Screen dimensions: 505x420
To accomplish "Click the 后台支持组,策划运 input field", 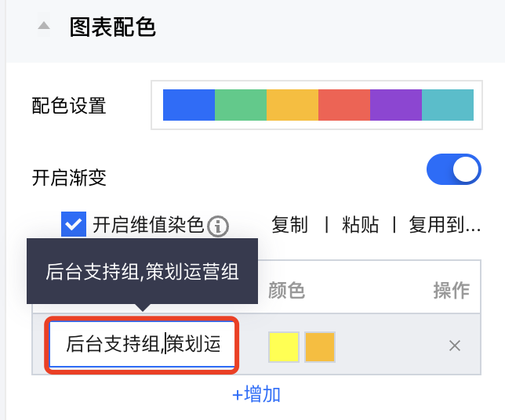I will pyautogui.click(x=143, y=345).
